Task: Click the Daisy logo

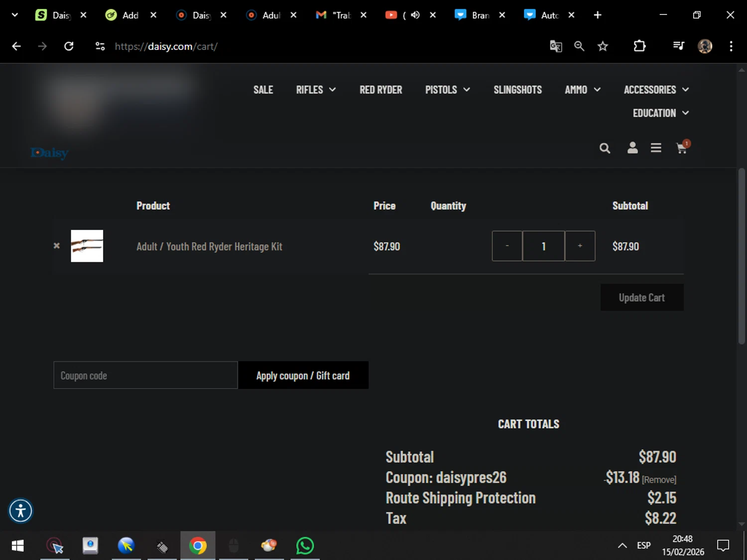Action: tap(50, 153)
